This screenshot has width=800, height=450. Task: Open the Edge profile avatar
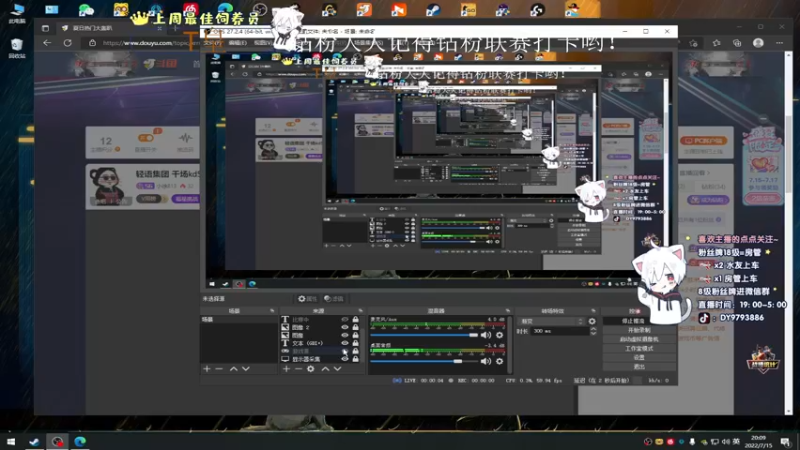[758, 43]
